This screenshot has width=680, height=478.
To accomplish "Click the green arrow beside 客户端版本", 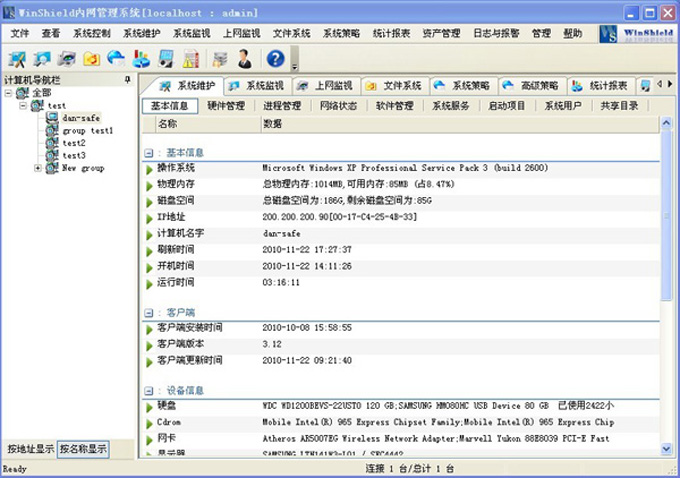I will tap(149, 346).
